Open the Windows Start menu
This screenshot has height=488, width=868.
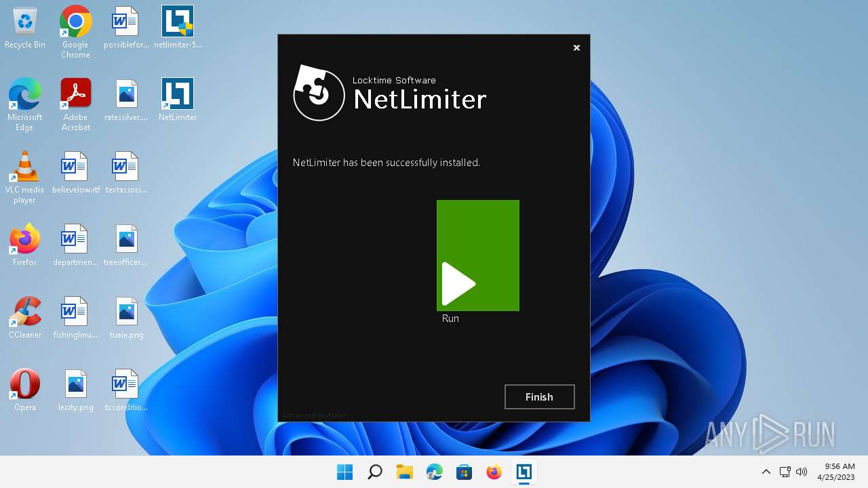(344, 472)
